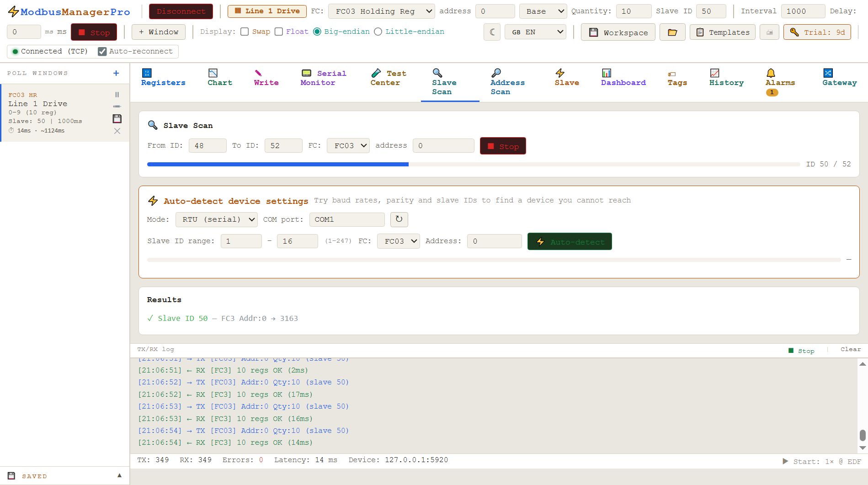Screen dimensions: 868x485
Task: Remove the Line 1 Drive poll window
Action: [117, 131]
